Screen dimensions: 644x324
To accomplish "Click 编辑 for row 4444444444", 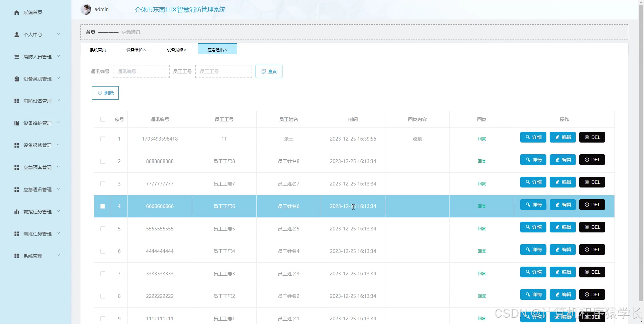I will coord(563,250).
